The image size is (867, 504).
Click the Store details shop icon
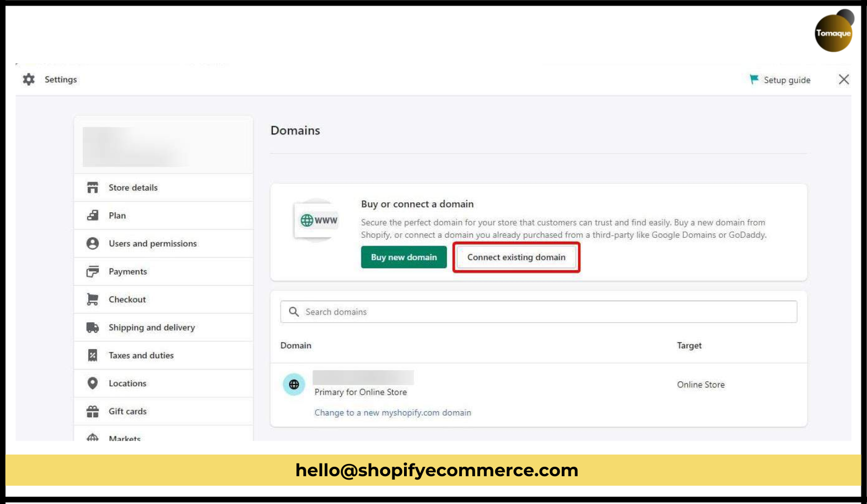93,188
